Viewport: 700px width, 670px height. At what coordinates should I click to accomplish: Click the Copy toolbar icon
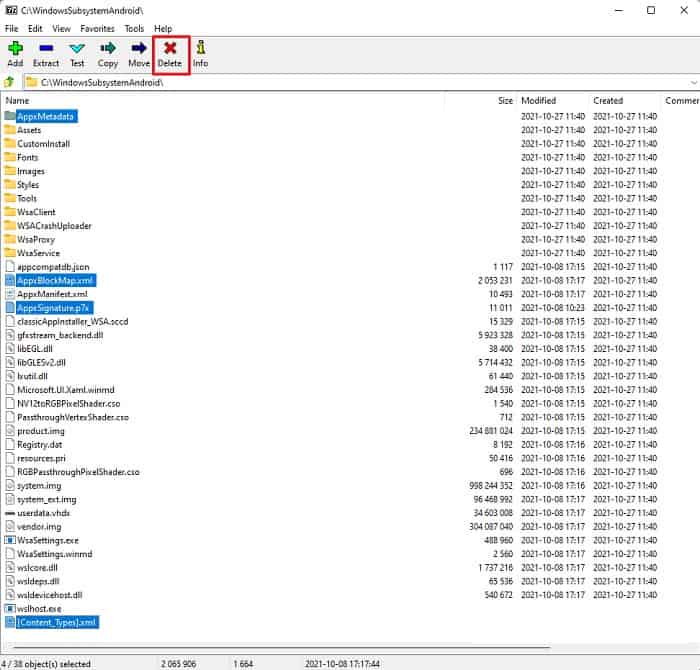coord(108,52)
